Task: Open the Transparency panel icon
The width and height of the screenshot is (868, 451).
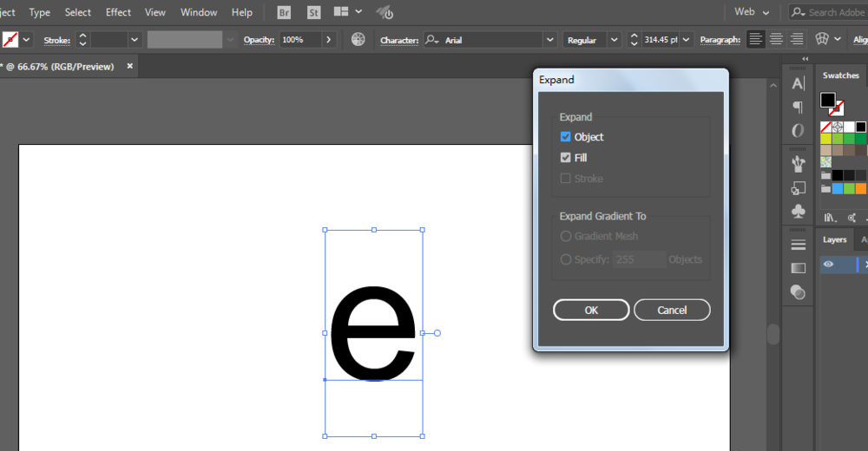Action: pyautogui.click(x=799, y=292)
